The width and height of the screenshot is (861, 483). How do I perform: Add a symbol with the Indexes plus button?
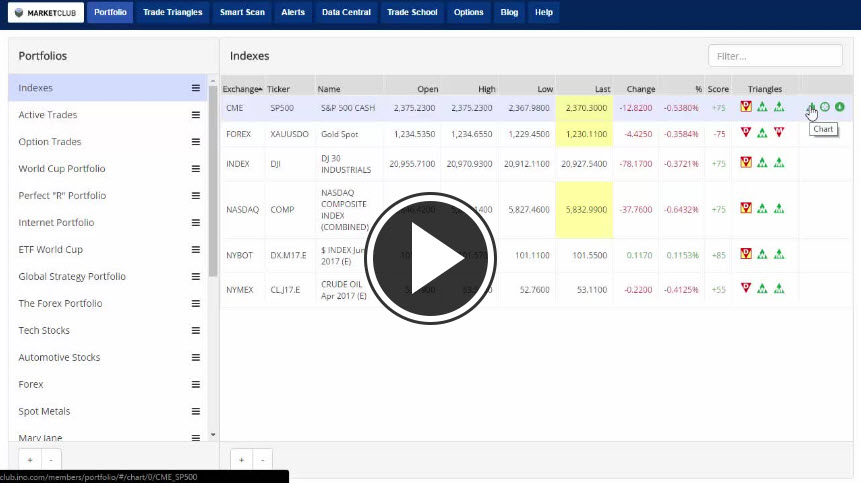click(x=241, y=460)
